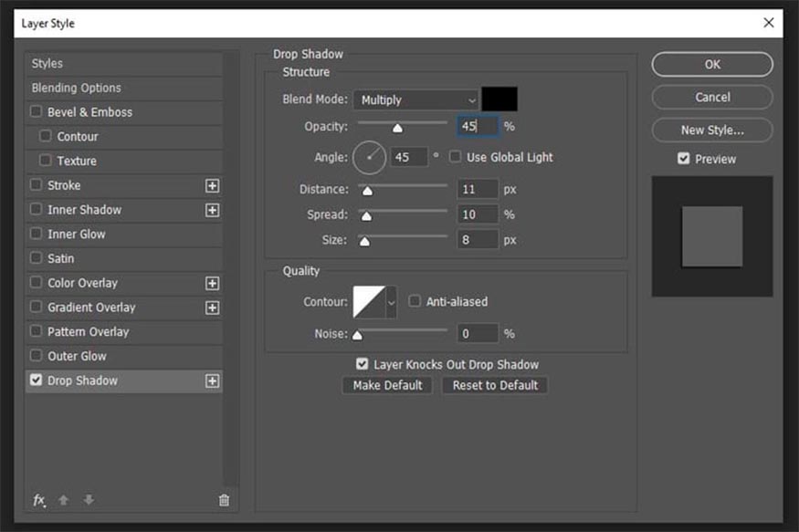This screenshot has height=532, width=799.
Task: Click the effects list scrollbar
Action: [x=231, y=268]
